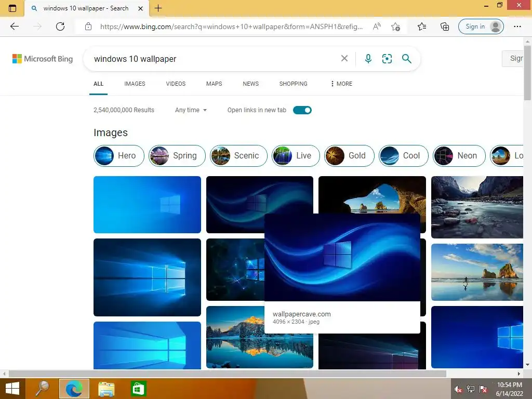Image resolution: width=532 pixels, height=399 pixels.
Task: Click the browser Sign in profile button
Action: pyautogui.click(x=481, y=26)
